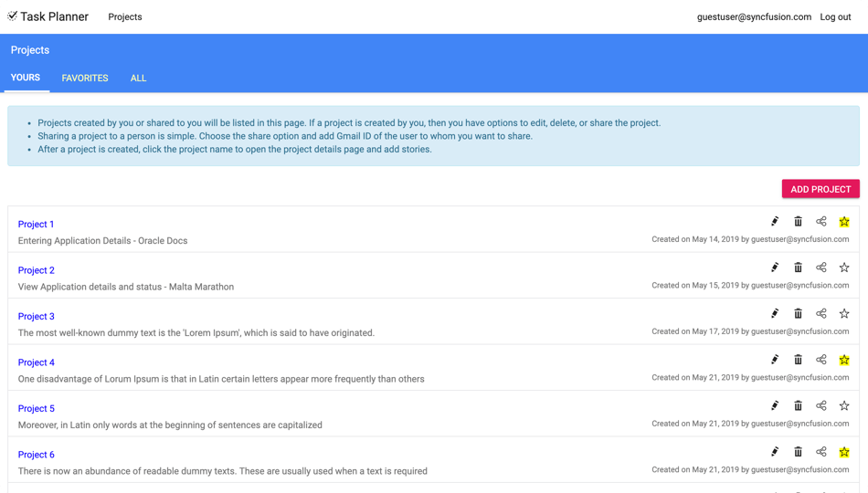
Task: Delete Project 5 using trash icon
Action: [798, 405]
